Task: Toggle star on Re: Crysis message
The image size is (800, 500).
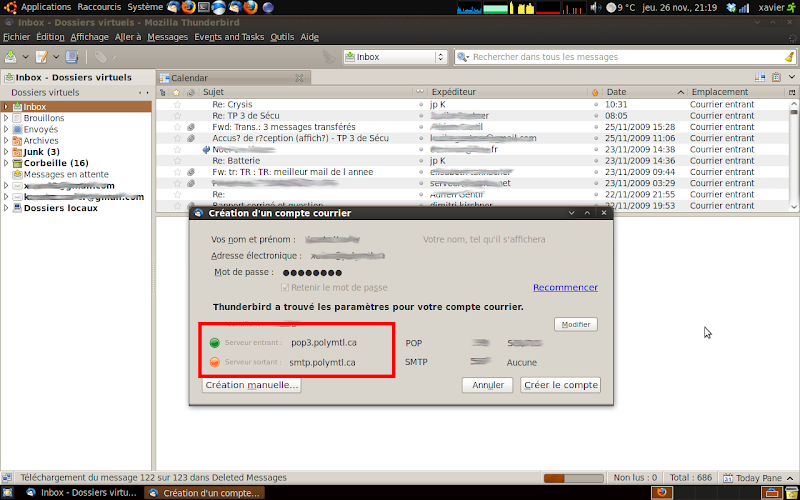Action: click(178, 105)
